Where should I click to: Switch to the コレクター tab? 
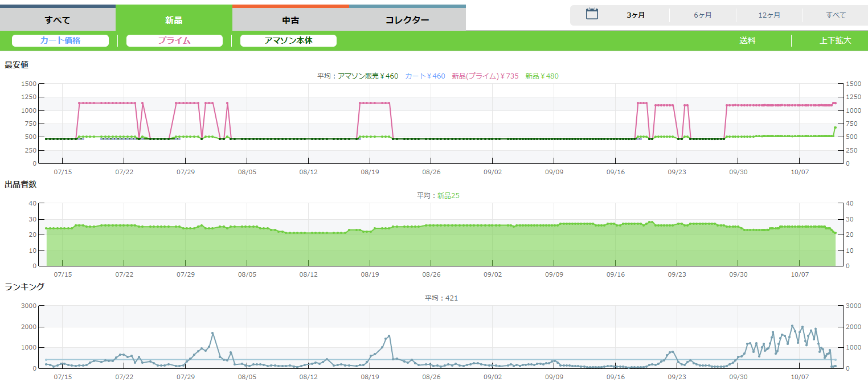pos(407,20)
